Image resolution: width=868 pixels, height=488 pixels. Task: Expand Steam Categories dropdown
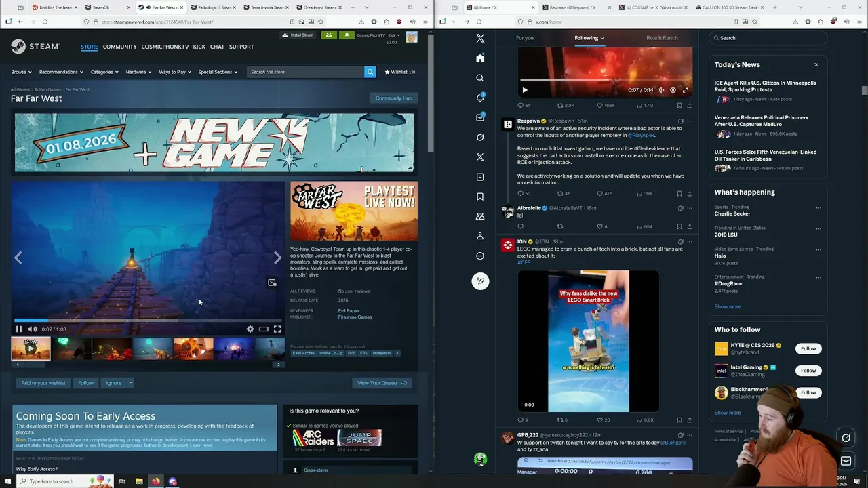(104, 72)
